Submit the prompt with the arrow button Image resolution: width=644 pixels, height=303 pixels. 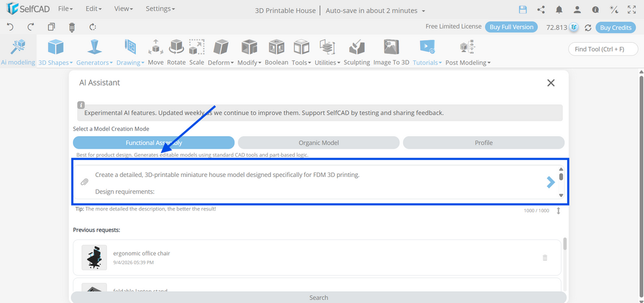click(550, 182)
